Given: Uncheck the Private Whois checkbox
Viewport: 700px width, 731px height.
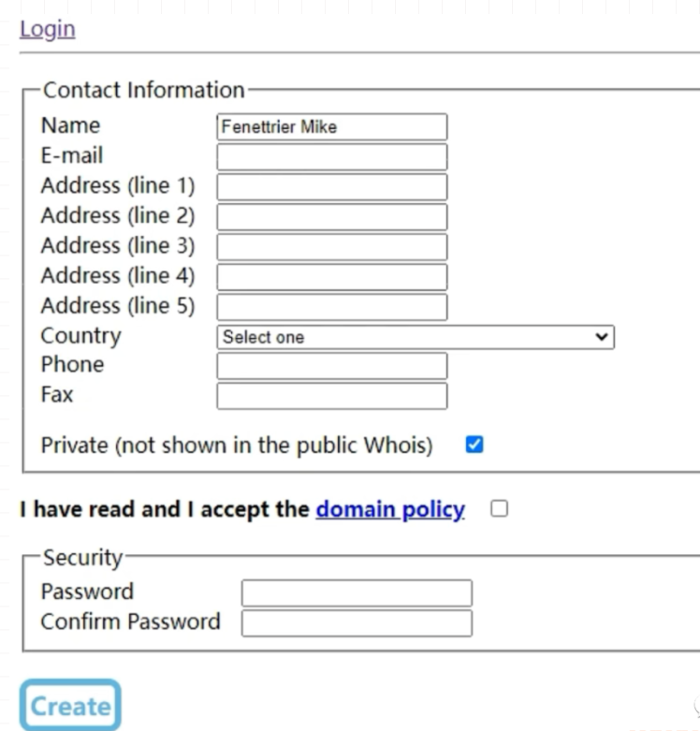Looking at the screenshot, I should [474, 446].
